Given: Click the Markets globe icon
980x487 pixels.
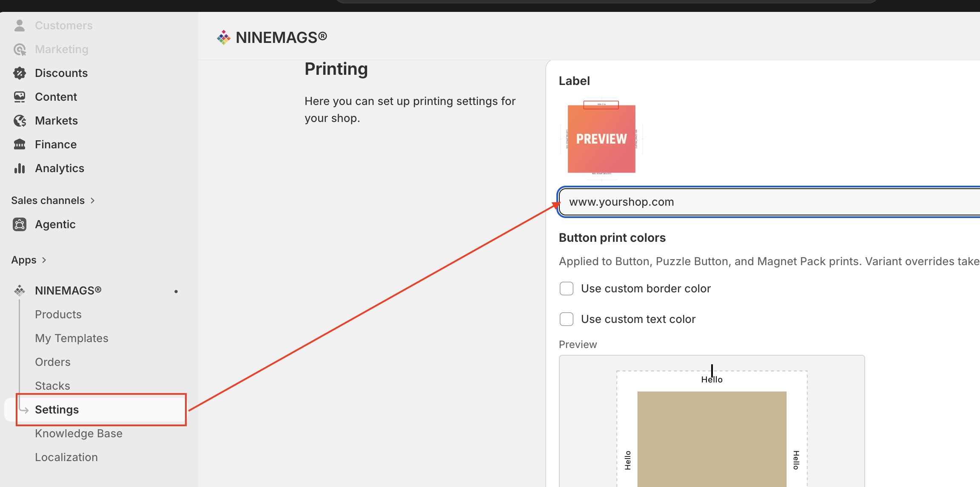Looking at the screenshot, I should tap(20, 121).
